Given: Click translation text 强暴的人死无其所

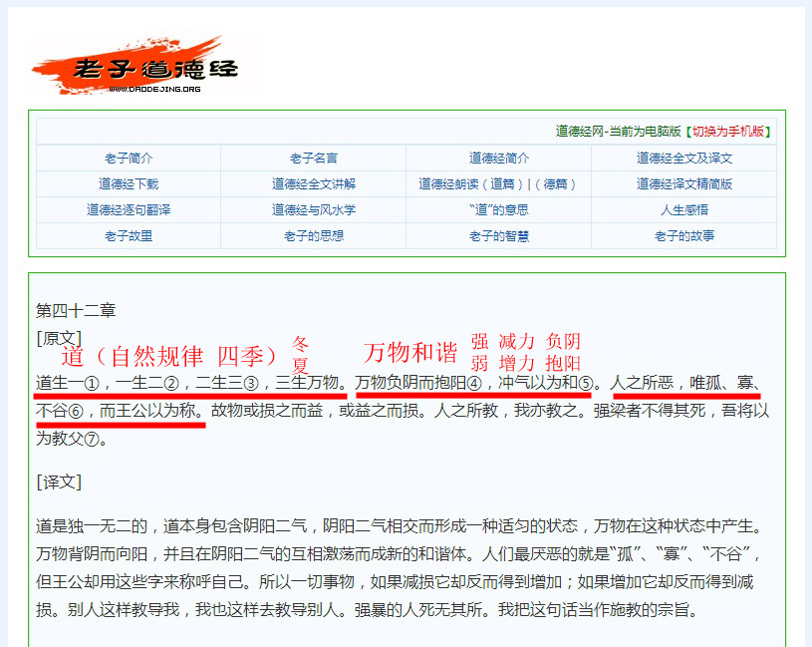Looking at the screenshot, I should (418, 609).
